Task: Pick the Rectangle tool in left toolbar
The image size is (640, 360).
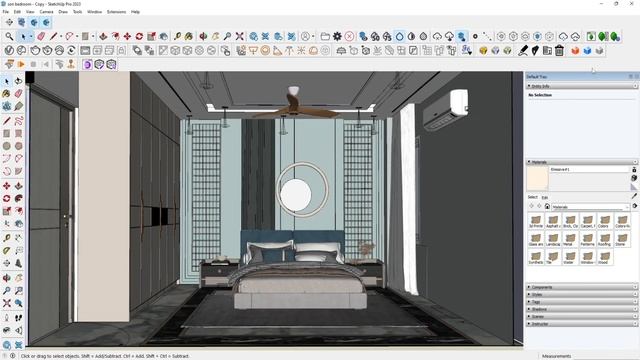Action: 7,133
